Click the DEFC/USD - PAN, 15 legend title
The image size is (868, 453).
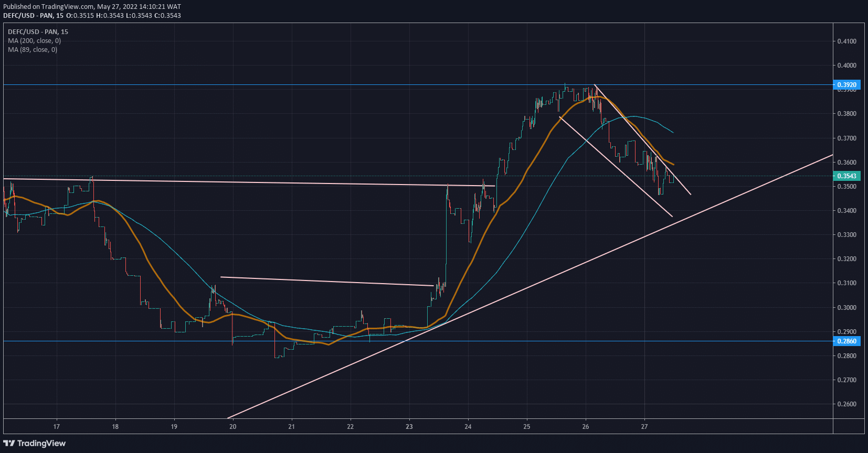click(38, 32)
